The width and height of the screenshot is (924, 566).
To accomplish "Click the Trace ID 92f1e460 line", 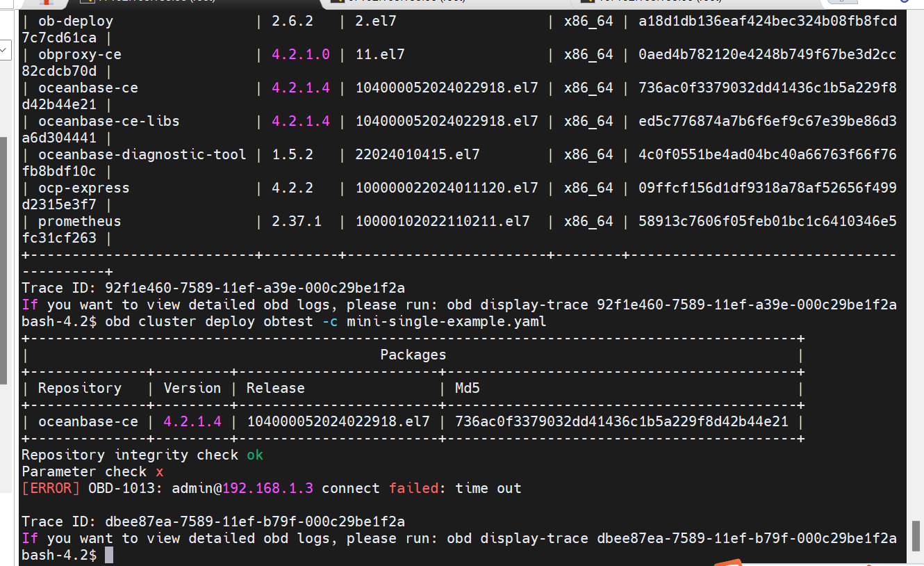I will [x=213, y=288].
